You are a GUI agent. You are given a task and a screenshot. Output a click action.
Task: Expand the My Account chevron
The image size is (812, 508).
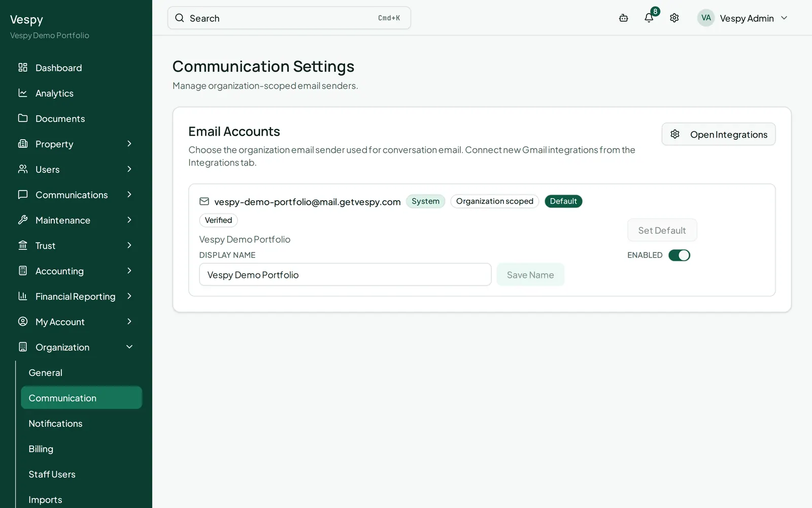[129, 322]
